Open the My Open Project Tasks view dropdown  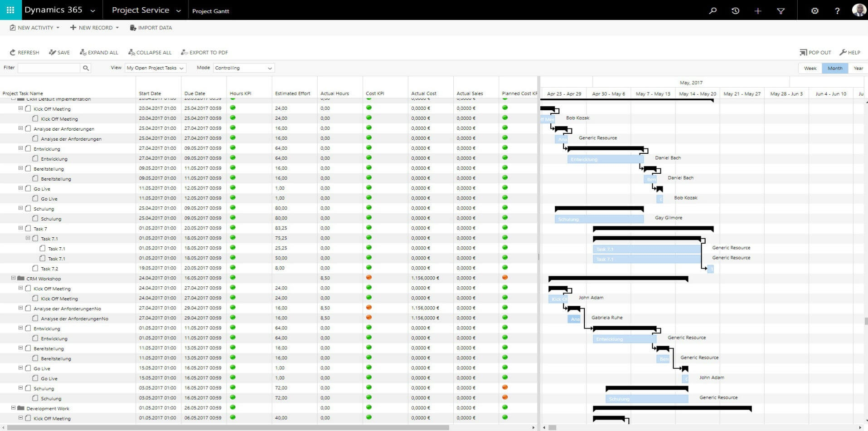[x=155, y=68]
